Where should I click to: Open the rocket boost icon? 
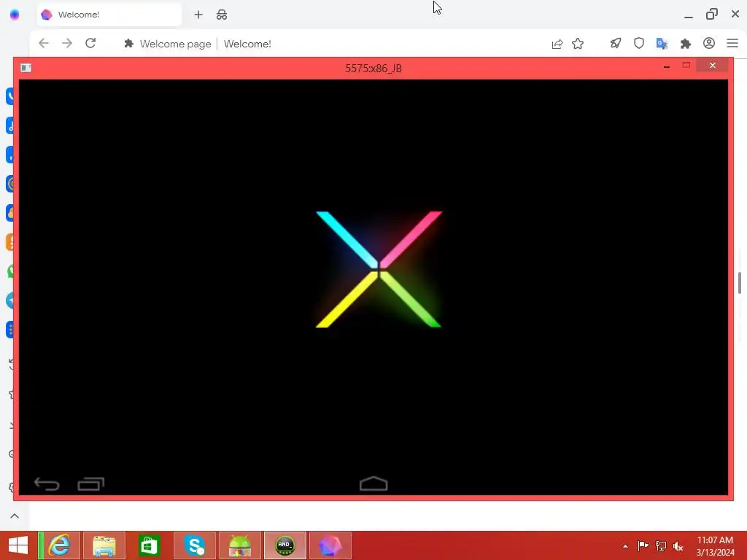[x=616, y=43]
